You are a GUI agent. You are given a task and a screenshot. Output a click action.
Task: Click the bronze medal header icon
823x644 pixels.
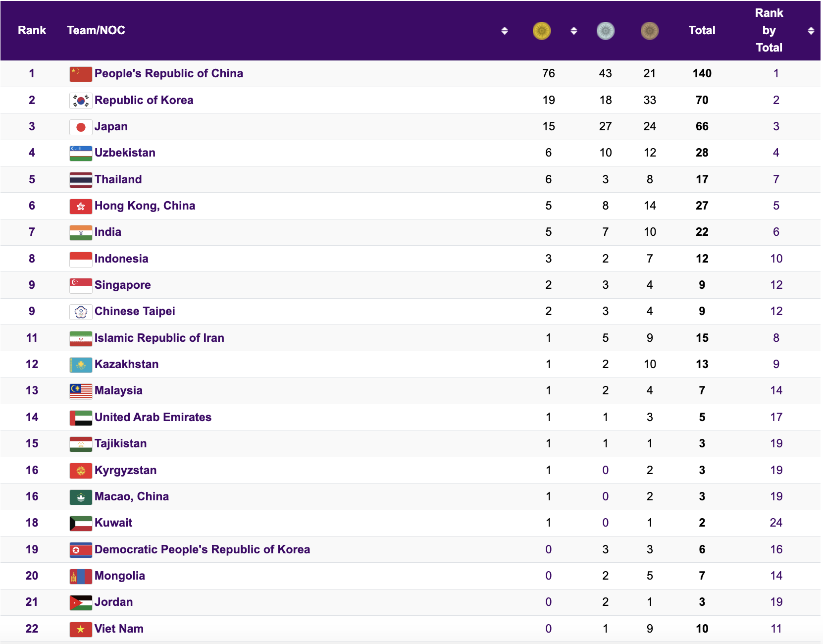click(x=649, y=31)
